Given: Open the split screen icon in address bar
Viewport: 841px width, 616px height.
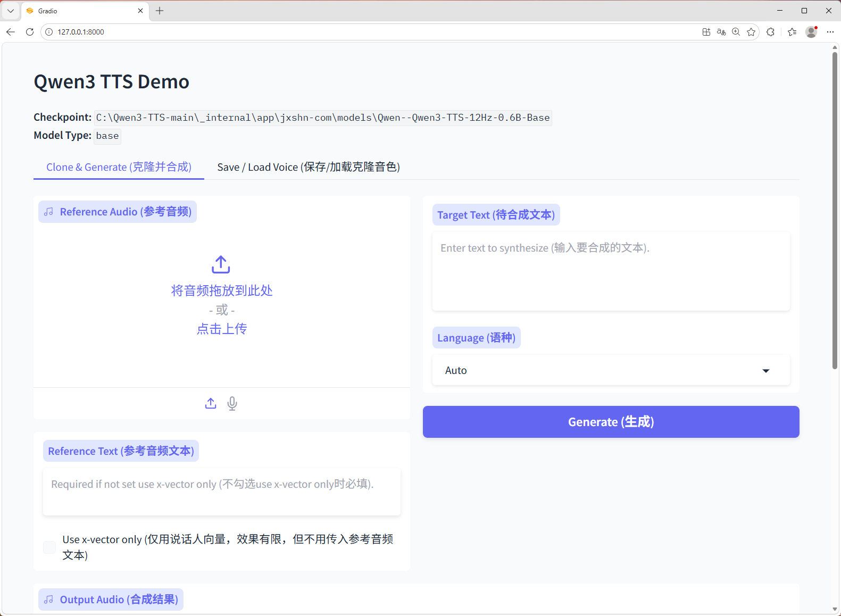Looking at the screenshot, I should 706,32.
